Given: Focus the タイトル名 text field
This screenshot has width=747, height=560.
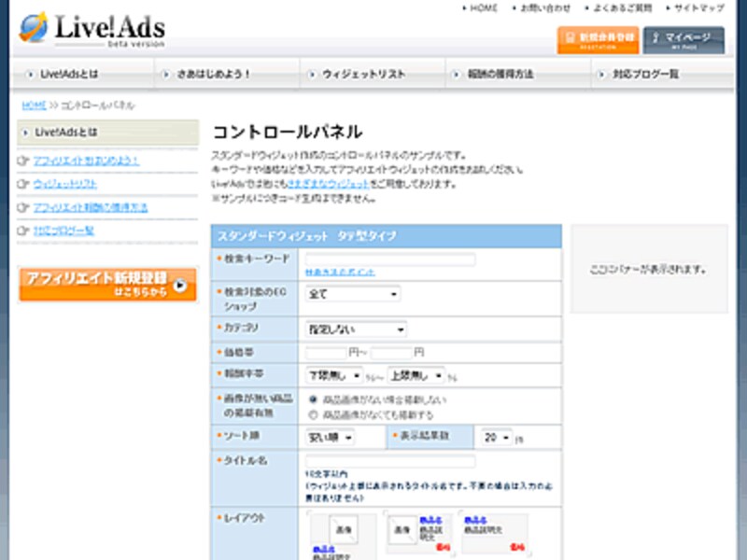Looking at the screenshot, I should point(390,461).
